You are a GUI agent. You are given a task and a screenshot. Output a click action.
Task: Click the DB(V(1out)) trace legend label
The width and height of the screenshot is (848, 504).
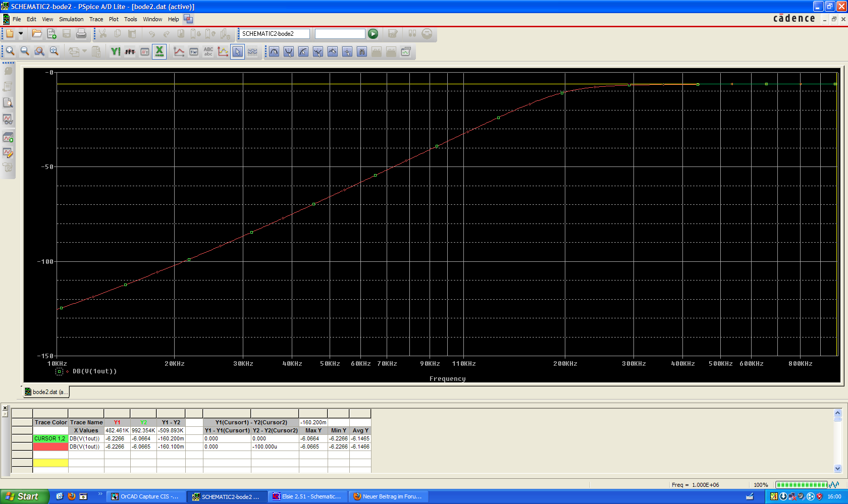pos(94,371)
